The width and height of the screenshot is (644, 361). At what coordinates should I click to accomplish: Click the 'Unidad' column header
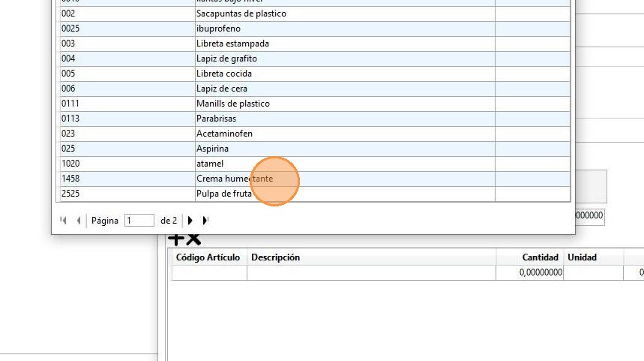point(593,257)
